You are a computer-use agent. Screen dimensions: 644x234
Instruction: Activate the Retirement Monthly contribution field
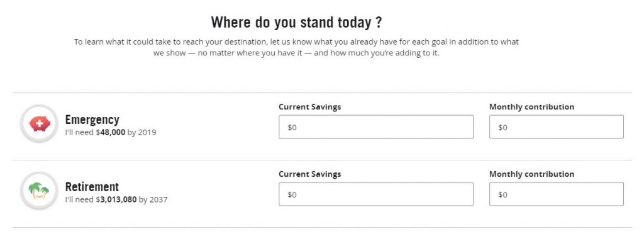coord(556,194)
